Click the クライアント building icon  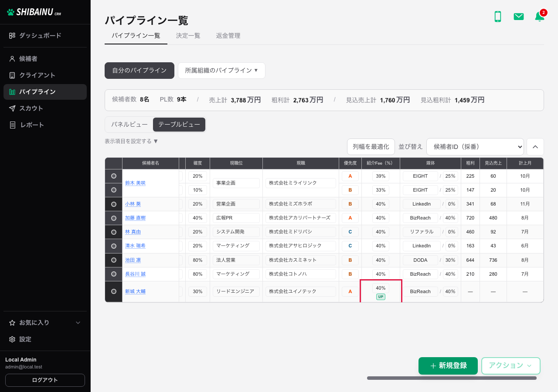click(x=12, y=75)
